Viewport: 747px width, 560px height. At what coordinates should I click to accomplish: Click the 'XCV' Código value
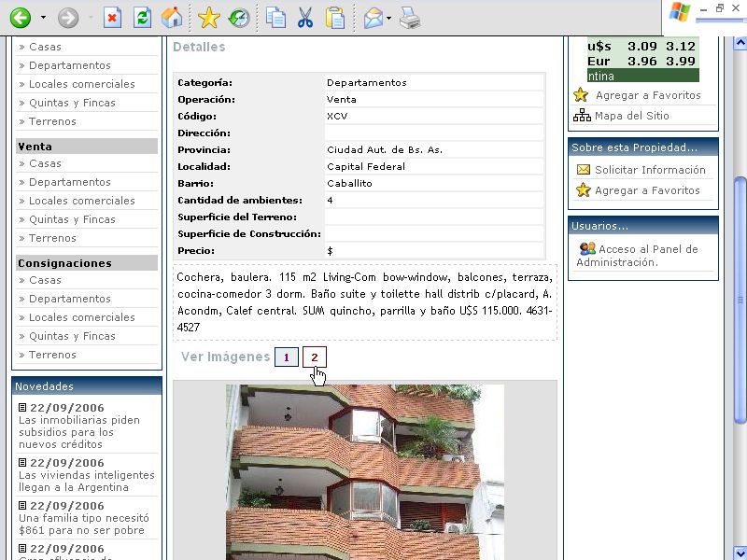(337, 116)
